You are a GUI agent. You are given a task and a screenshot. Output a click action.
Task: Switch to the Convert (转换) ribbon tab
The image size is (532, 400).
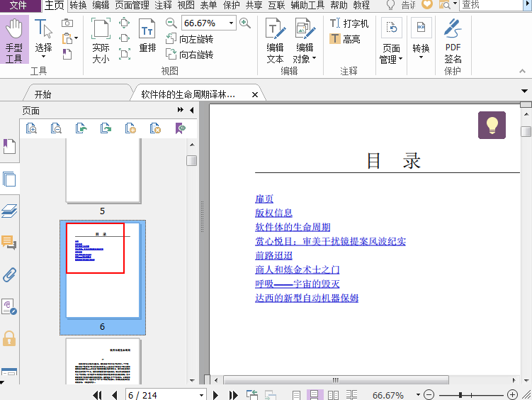(79, 5)
